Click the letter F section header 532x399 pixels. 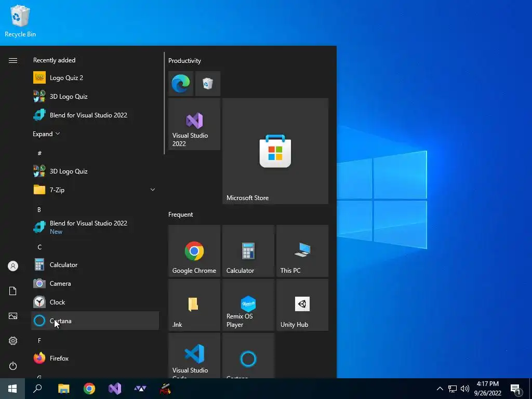point(39,340)
